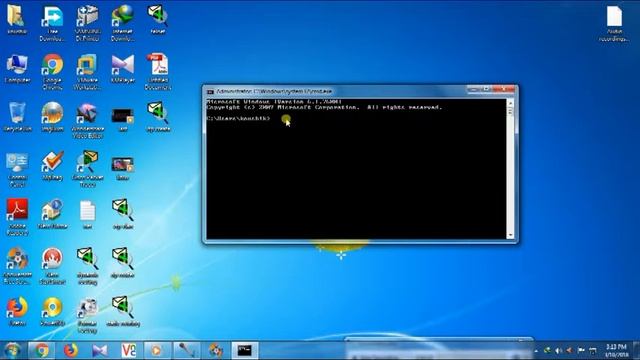Show hidden tray icons arrow

tap(536, 350)
